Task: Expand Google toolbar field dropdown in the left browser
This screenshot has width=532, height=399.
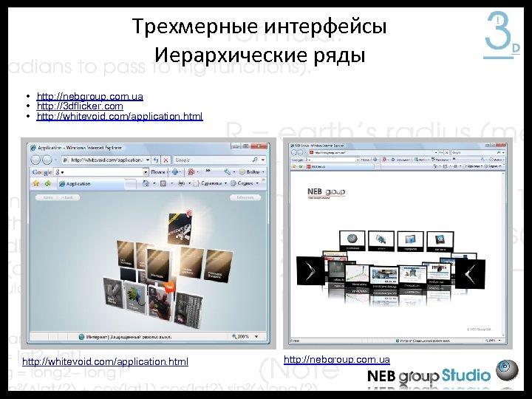Action: (146, 172)
